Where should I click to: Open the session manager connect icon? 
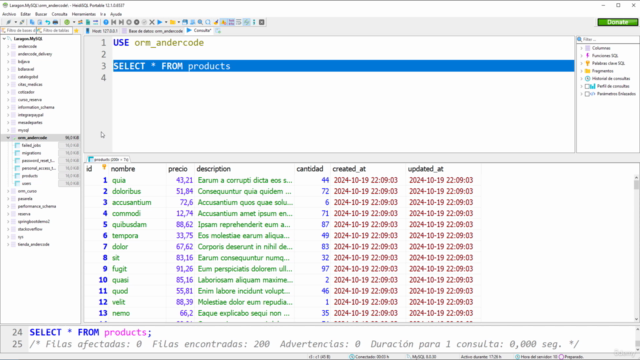coord(8,22)
